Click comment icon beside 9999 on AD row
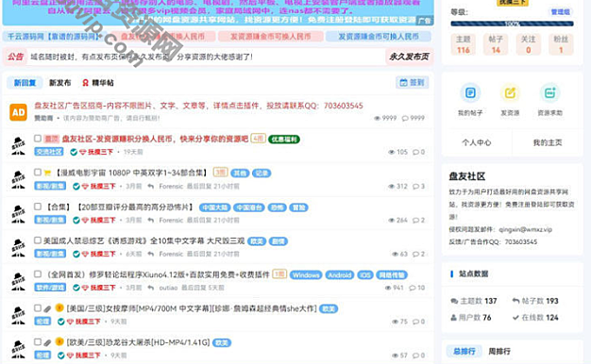The width and height of the screenshot is (591, 364). pyautogui.click(x=405, y=118)
